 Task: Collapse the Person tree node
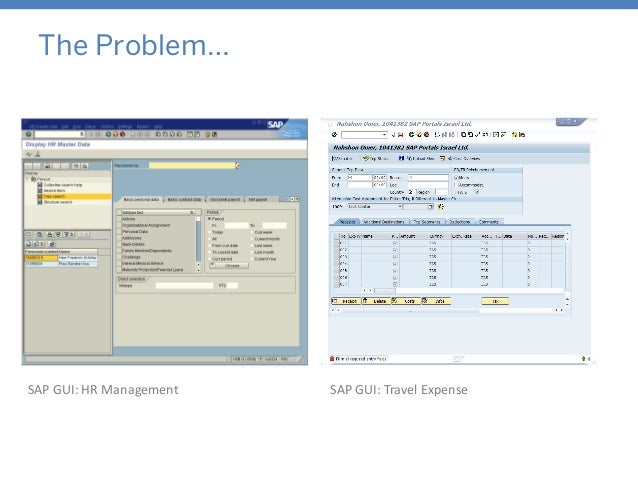point(28,179)
